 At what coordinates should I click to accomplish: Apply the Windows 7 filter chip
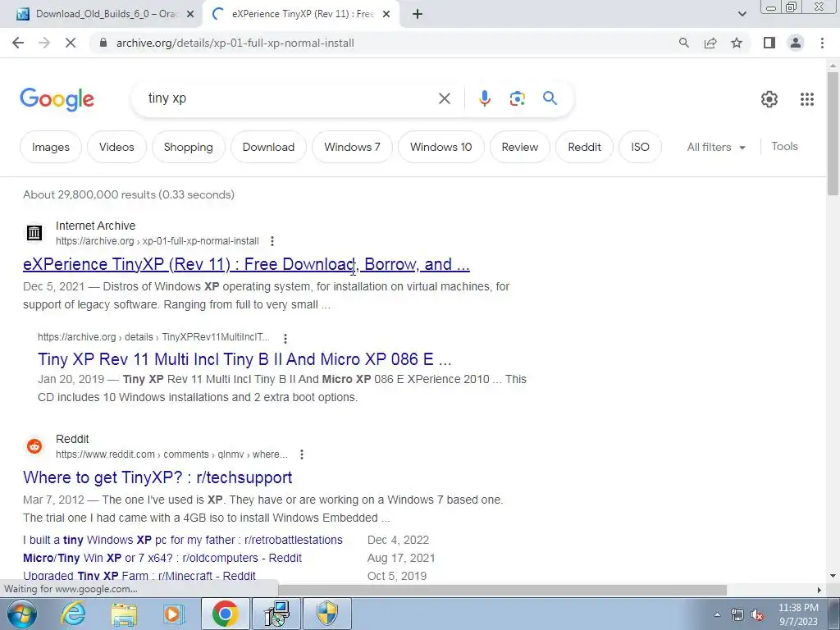(352, 147)
